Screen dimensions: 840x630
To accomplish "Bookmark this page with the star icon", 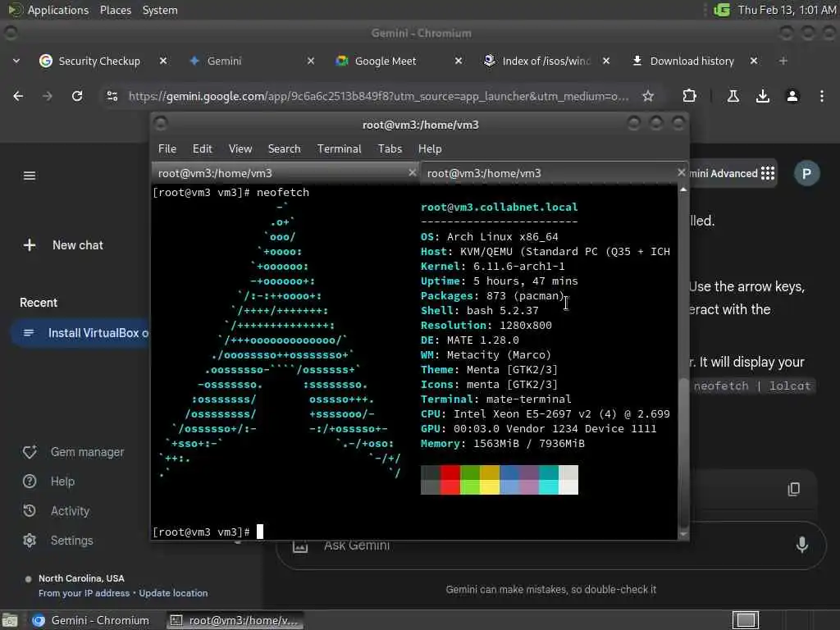I will point(648,96).
